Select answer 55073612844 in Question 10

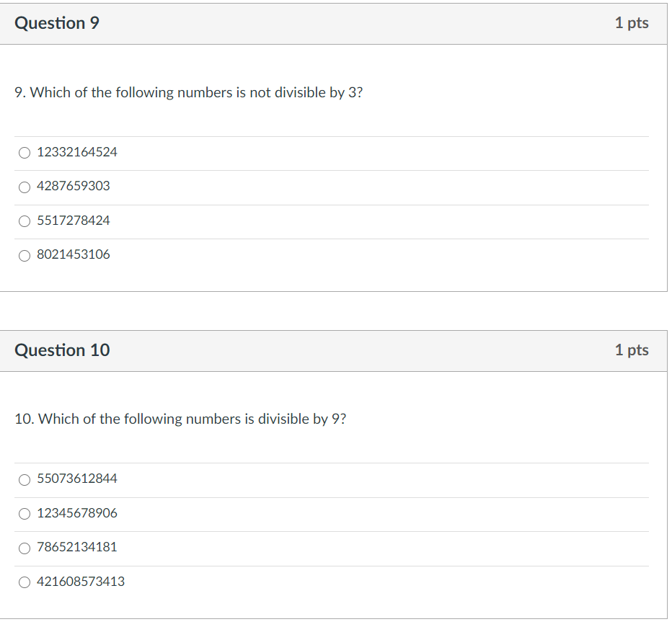[24, 479]
